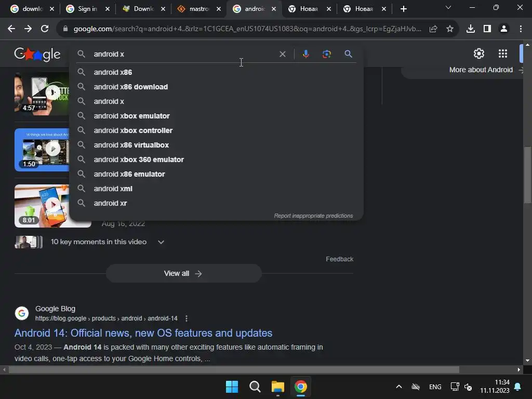Select suggestion 'android x86 virtualbox'

[217, 145]
